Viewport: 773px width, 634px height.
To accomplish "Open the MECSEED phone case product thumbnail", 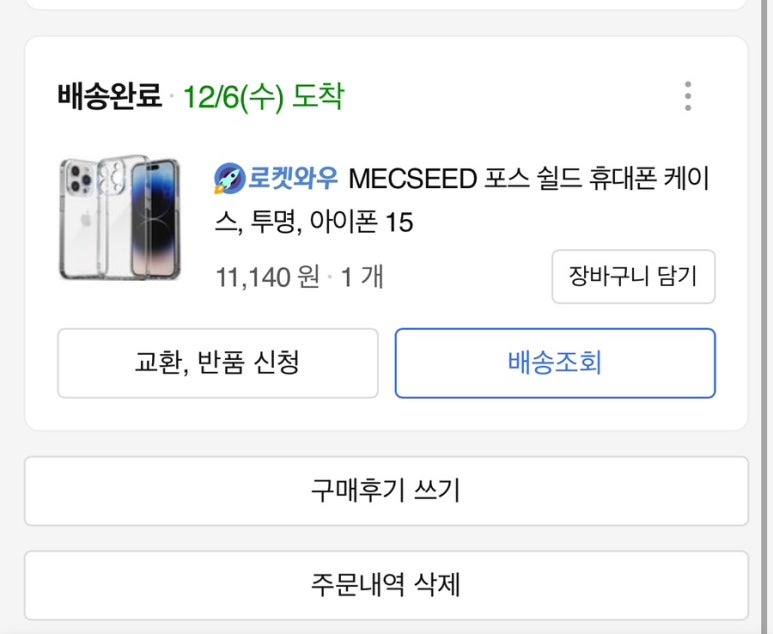I will [120, 217].
